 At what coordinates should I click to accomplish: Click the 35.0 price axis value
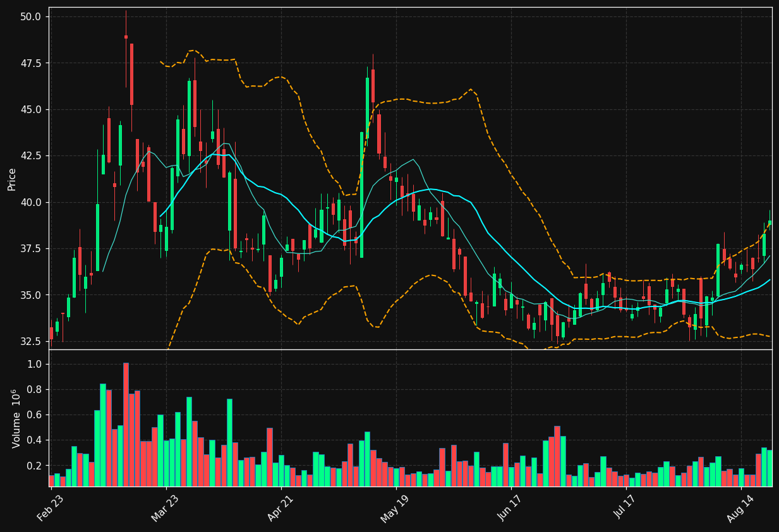31,295
